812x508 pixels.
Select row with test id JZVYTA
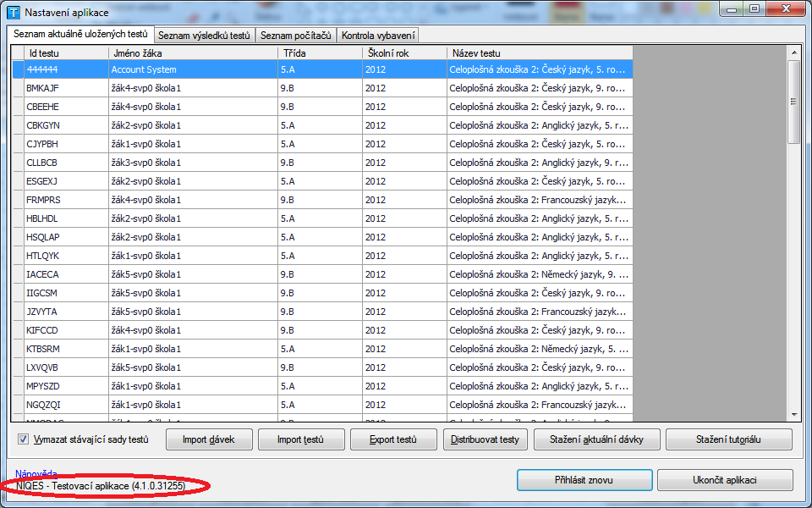322,312
